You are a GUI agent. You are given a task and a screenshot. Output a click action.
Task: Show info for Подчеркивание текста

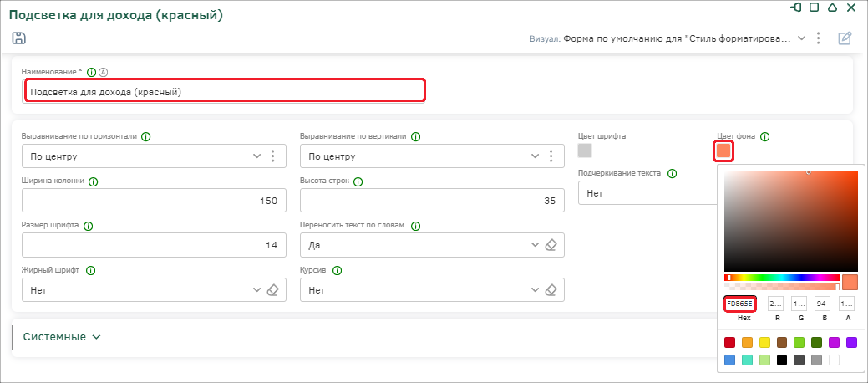[672, 174]
